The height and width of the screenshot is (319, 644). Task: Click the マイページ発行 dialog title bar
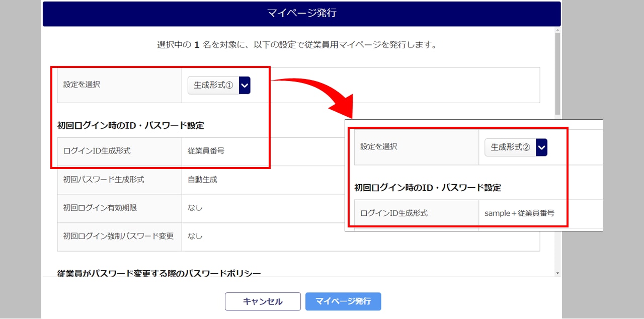pos(301,14)
